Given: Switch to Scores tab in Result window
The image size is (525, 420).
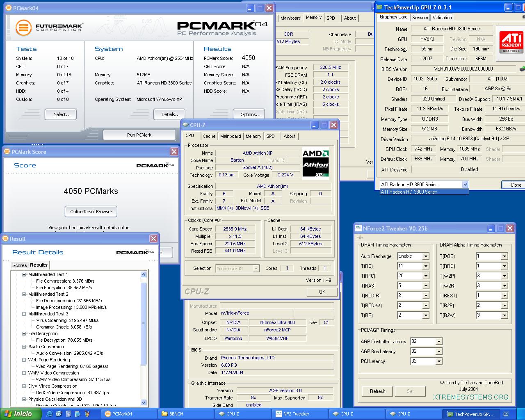Looking at the screenshot, I should pyautogui.click(x=19, y=265).
